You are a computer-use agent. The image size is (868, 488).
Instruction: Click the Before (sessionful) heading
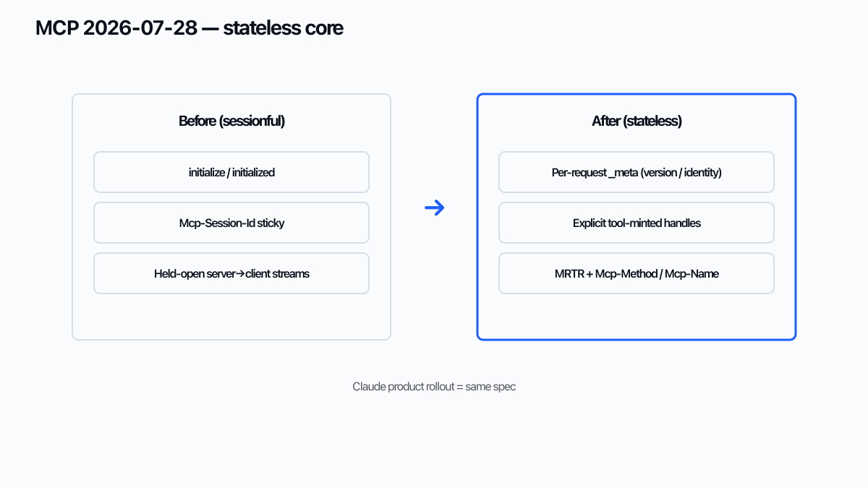coord(231,121)
